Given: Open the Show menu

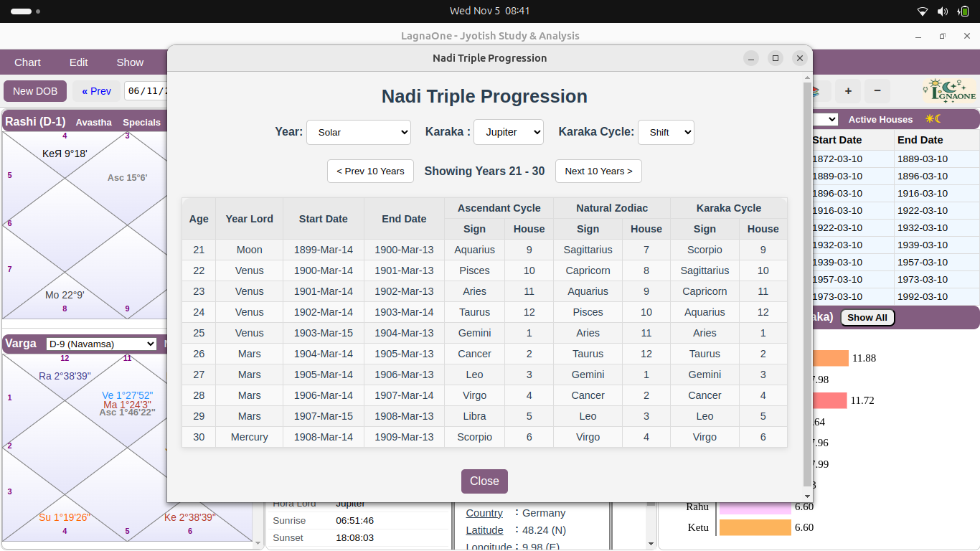Looking at the screenshot, I should tap(130, 62).
